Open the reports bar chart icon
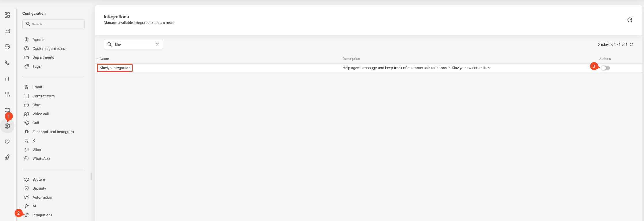 click(7, 78)
